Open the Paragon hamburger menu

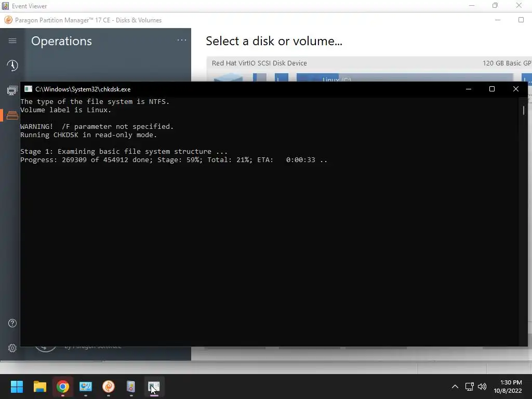pyautogui.click(x=12, y=41)
